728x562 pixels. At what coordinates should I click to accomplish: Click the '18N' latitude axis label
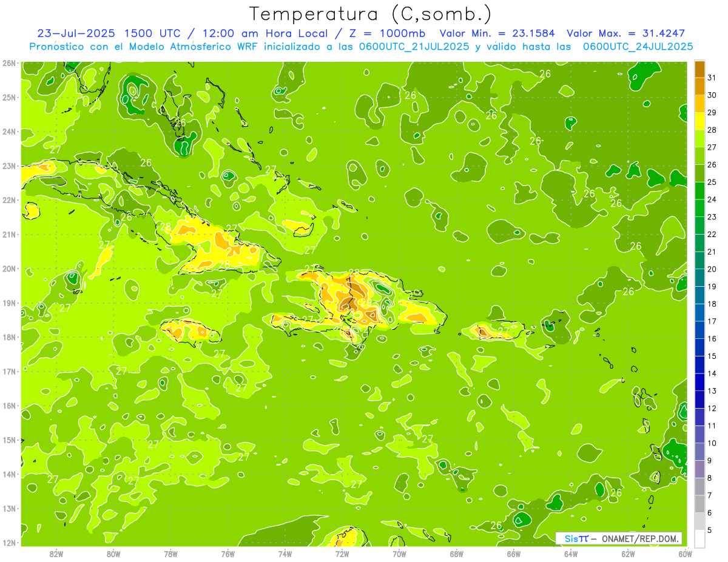[8, 337]
